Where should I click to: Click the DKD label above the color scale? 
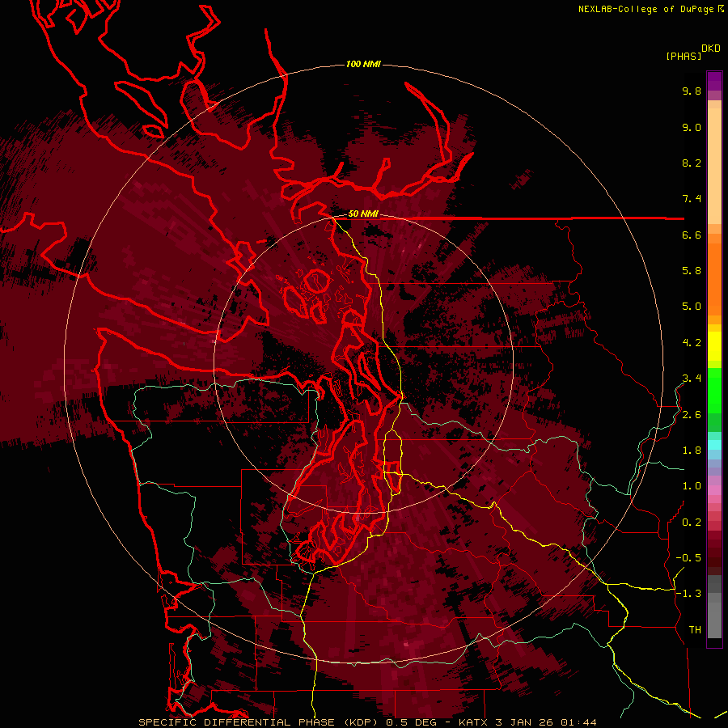pyautogui.click(x=711, y=49)
